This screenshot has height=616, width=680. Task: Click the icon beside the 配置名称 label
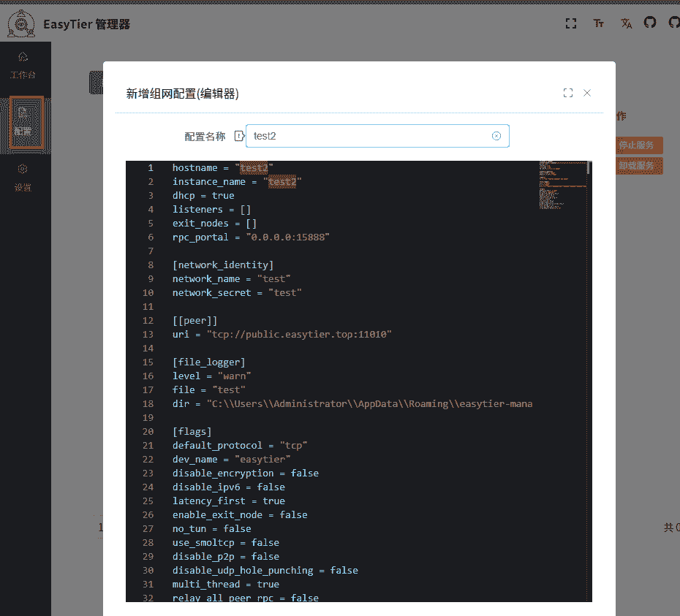tap(238, 136)
